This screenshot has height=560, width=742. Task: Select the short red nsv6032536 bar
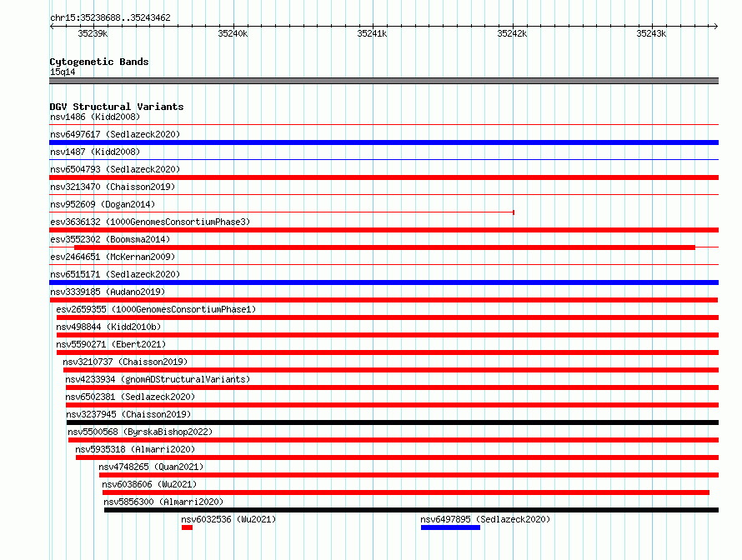[x=187, y=527]
